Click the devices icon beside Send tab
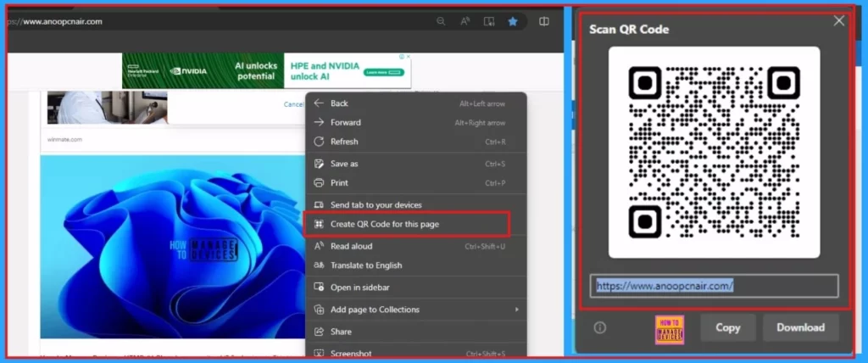 point(319,205)
